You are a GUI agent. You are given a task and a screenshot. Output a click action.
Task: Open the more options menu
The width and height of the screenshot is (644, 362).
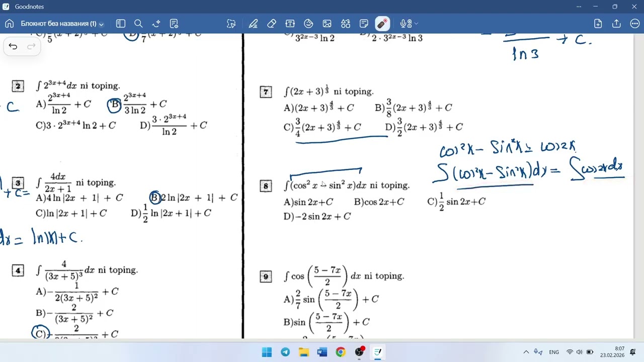634,24
